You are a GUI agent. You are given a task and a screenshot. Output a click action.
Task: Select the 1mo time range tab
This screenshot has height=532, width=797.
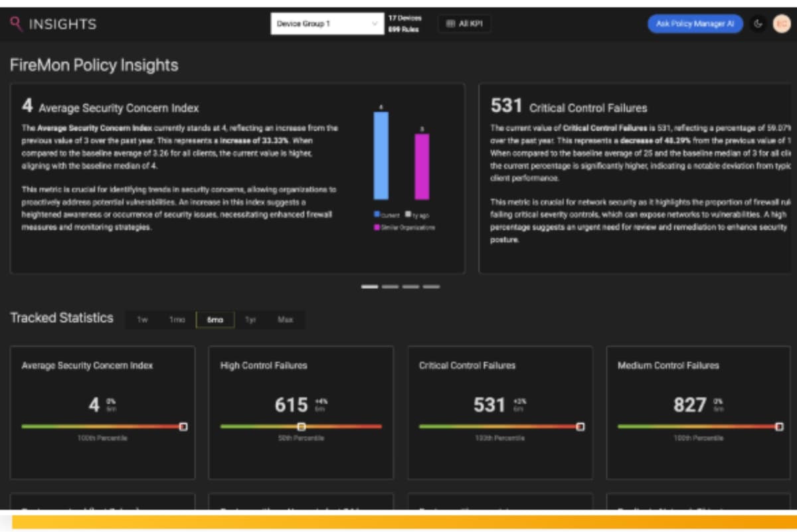(177, 319)
